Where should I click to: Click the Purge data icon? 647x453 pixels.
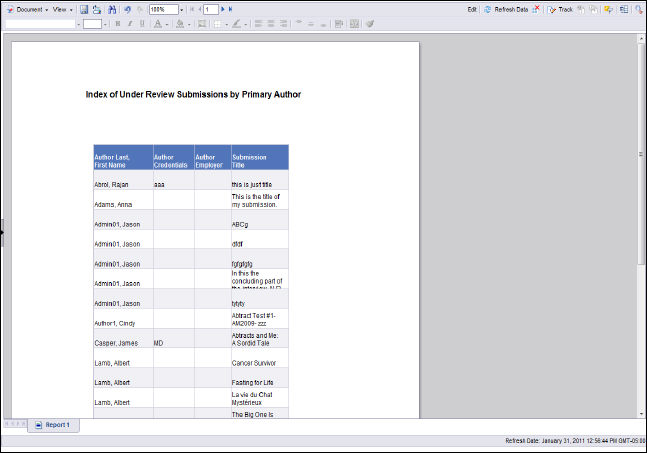(537, 8)
